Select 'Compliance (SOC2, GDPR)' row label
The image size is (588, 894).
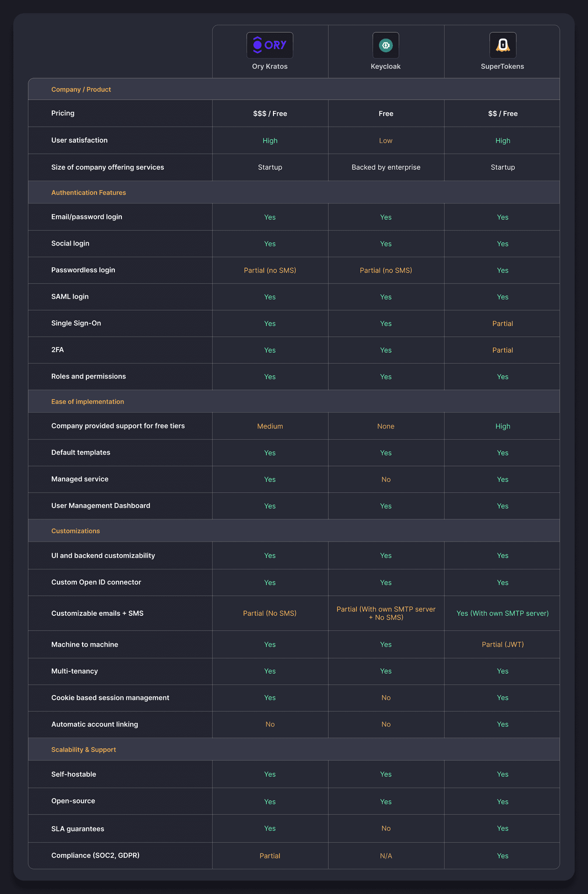coord(96,855)
